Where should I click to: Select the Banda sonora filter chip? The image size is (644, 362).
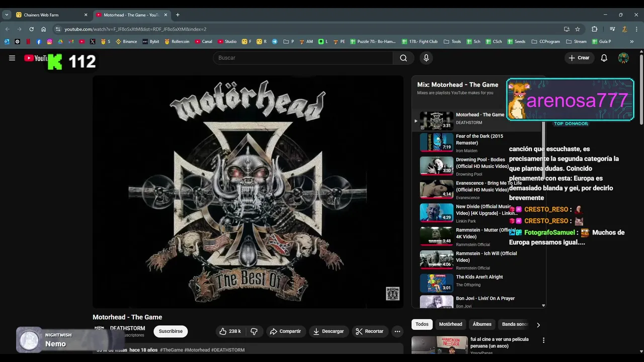[514, 324]
